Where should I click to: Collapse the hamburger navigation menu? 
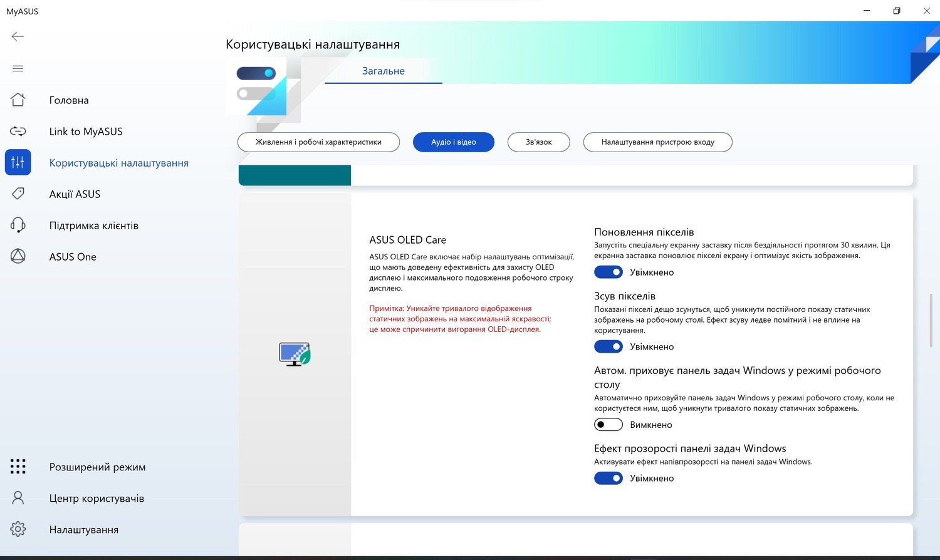18,68
